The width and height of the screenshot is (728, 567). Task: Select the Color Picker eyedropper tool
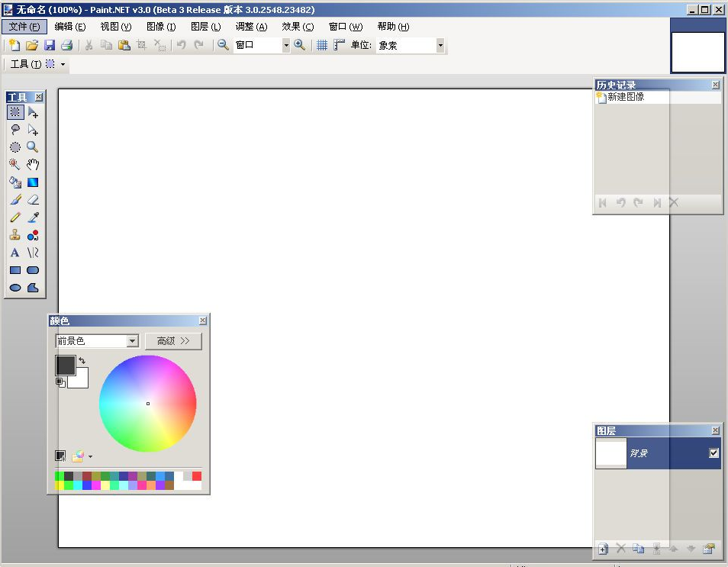[33, 217]
